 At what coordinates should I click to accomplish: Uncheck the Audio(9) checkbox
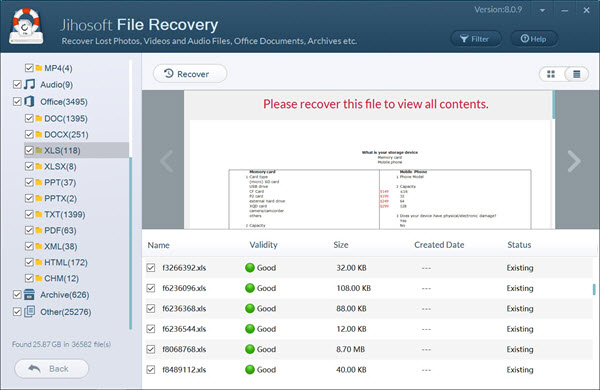pos(17,84)
